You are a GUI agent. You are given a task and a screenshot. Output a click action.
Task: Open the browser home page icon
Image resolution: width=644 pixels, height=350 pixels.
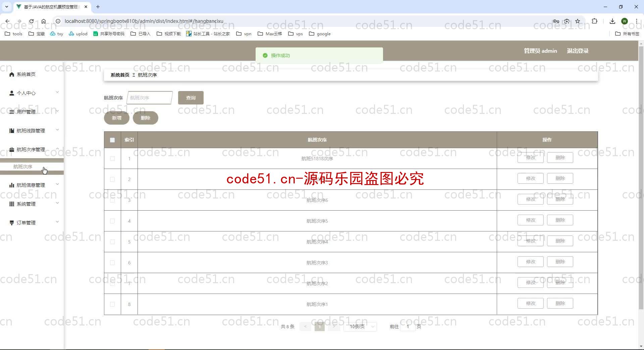coord(44,21)
